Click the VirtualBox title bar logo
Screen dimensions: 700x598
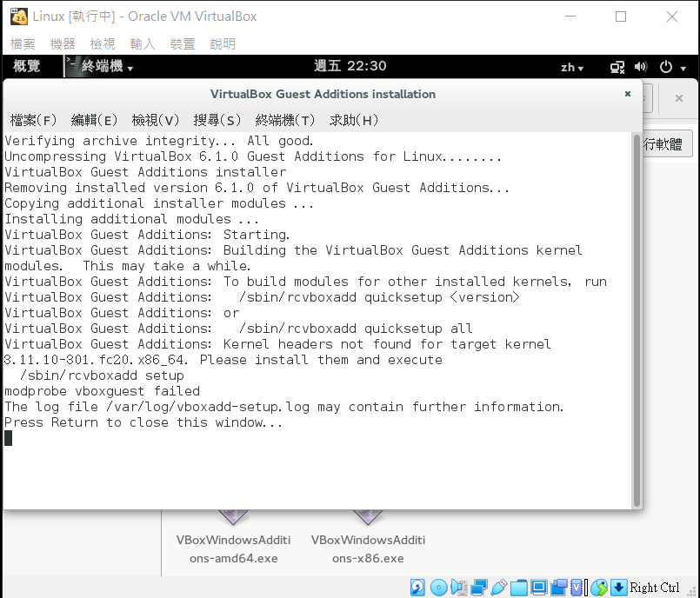click(x=19, y=17)
